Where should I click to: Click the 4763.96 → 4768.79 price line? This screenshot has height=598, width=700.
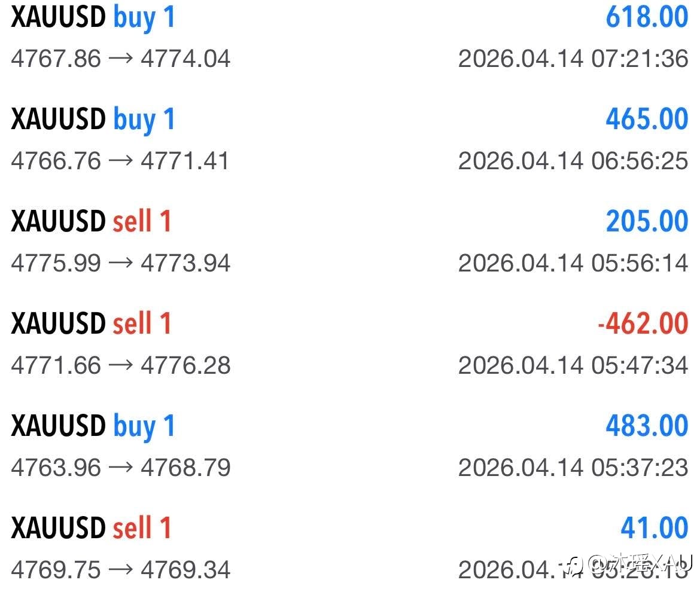(x=120, y=468)
